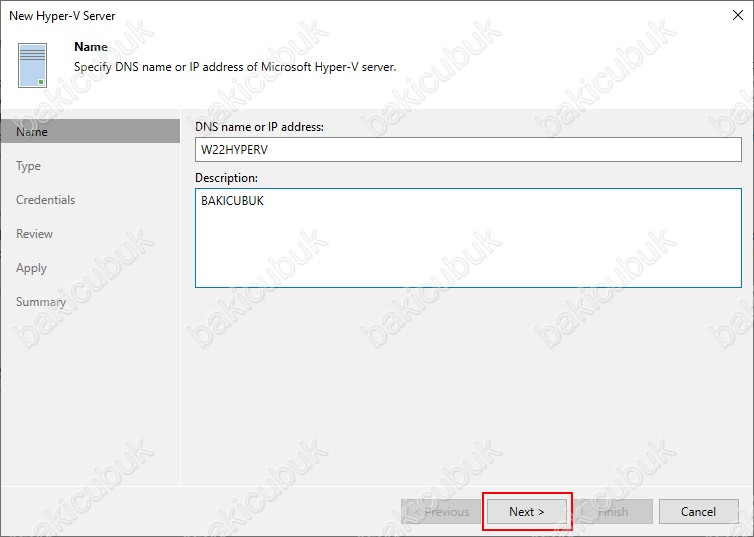This screenshot has width=754, height=537.
Task: Select the Apply wizard step
Action: click(31, 268)
